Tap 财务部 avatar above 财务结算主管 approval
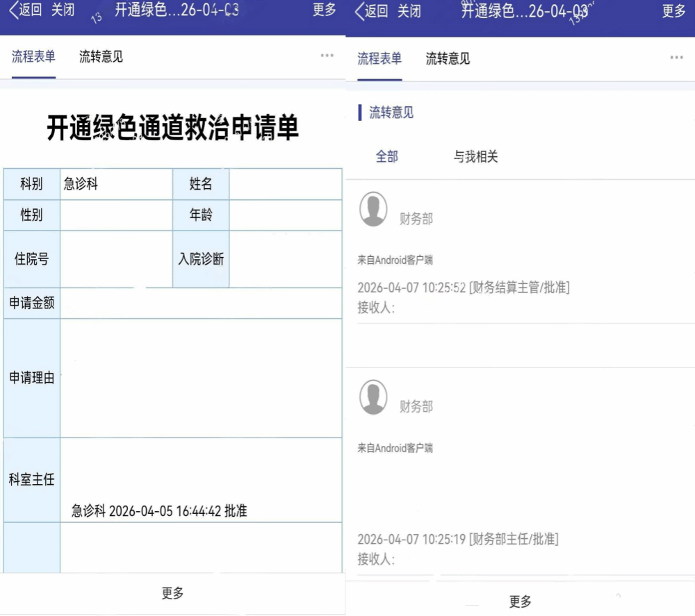The height and width of the screenshot is (616, 695). (373, 209)
